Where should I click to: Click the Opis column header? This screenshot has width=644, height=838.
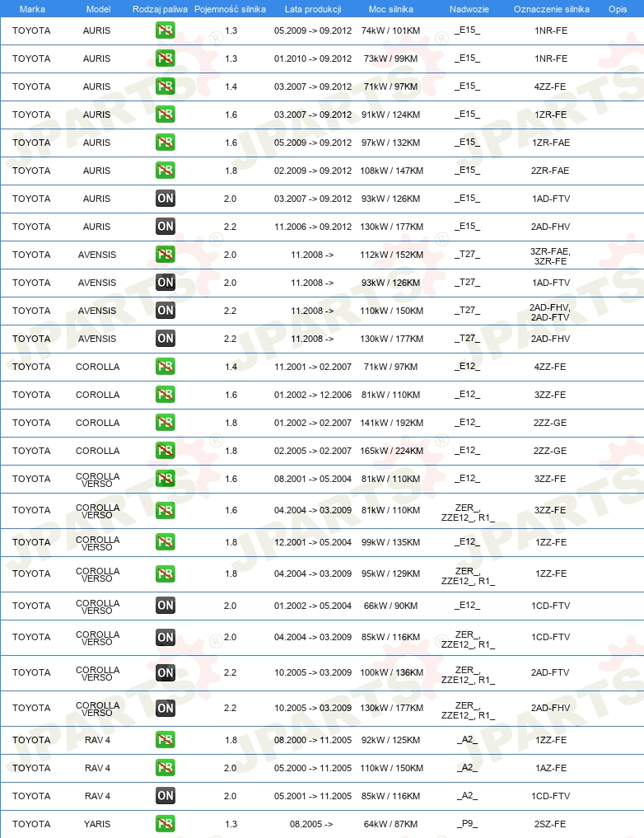point(618,9)
